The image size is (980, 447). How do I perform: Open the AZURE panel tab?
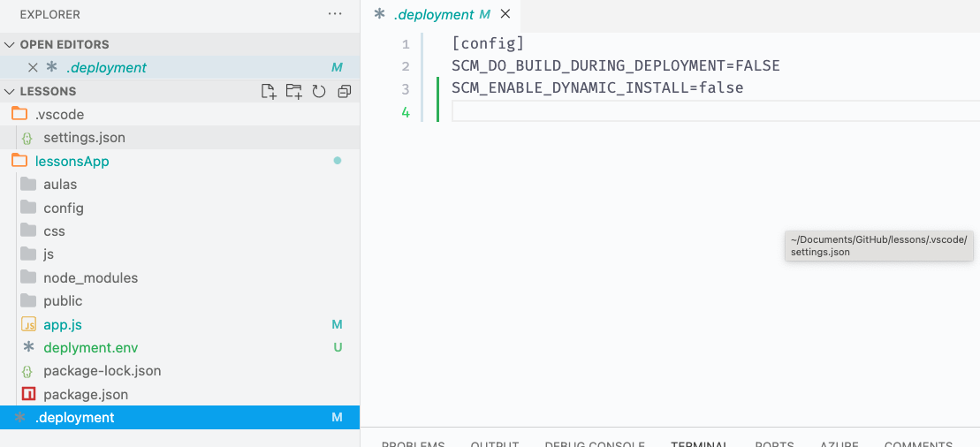839,443
